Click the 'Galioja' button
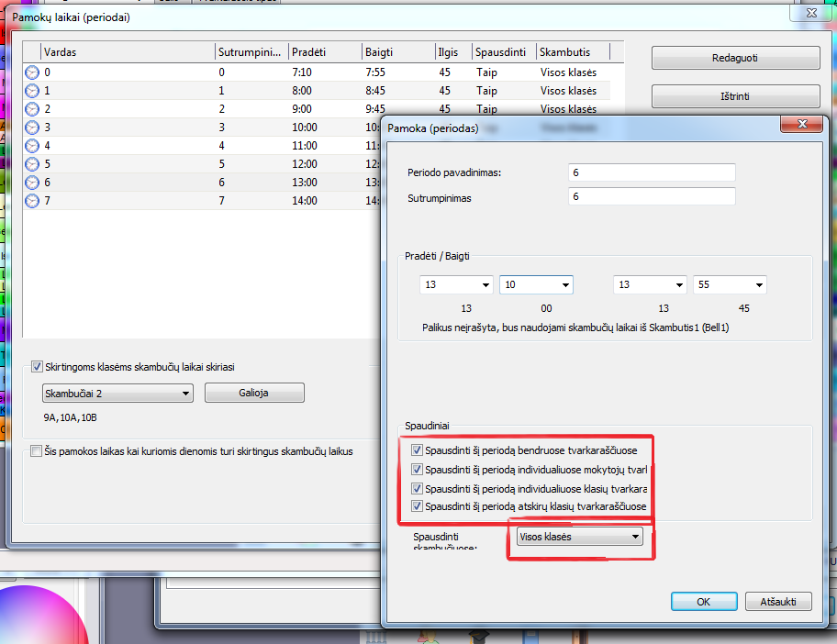The width and height of the screenshot is (837, 644). [254, 393]
